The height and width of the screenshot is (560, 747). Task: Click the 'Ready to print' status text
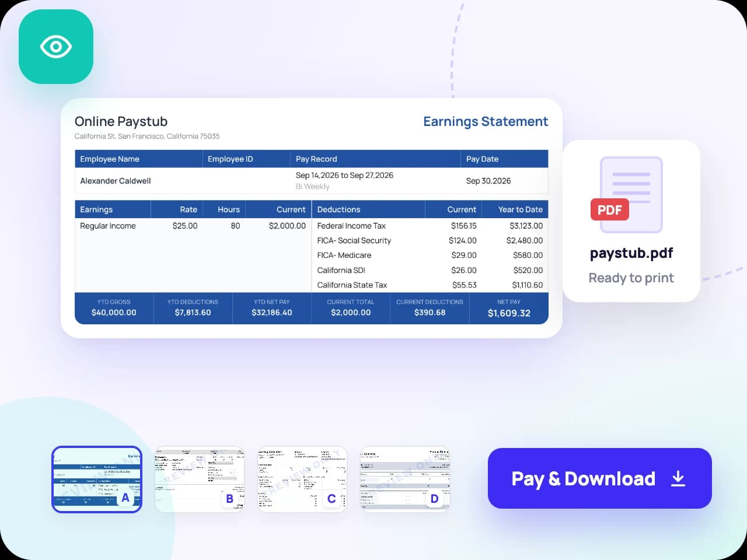click(631, 278)
